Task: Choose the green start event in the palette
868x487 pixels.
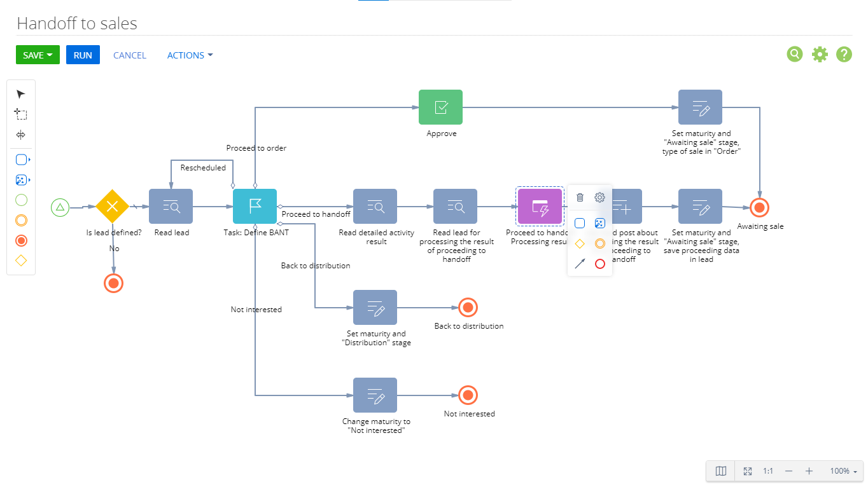Action: pos(21,200)
